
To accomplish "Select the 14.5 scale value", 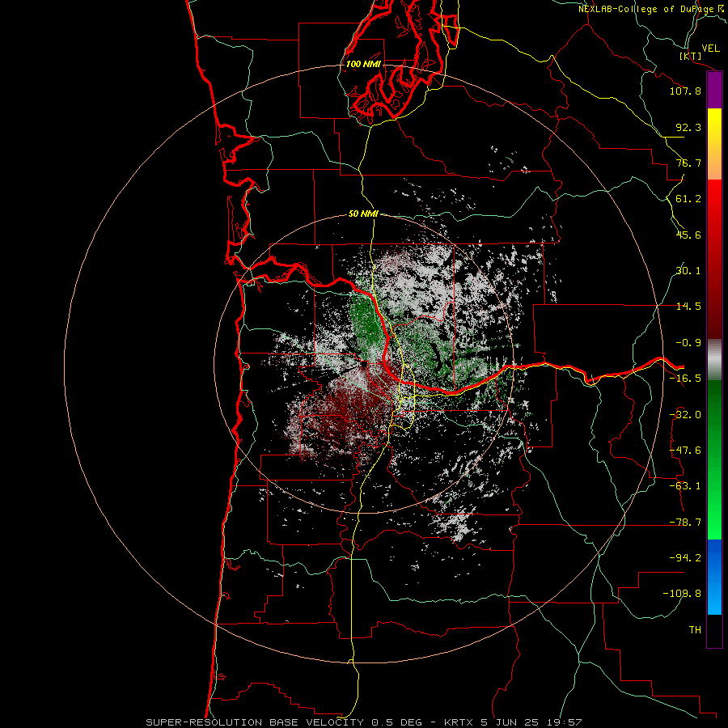I will pos(688,307).
